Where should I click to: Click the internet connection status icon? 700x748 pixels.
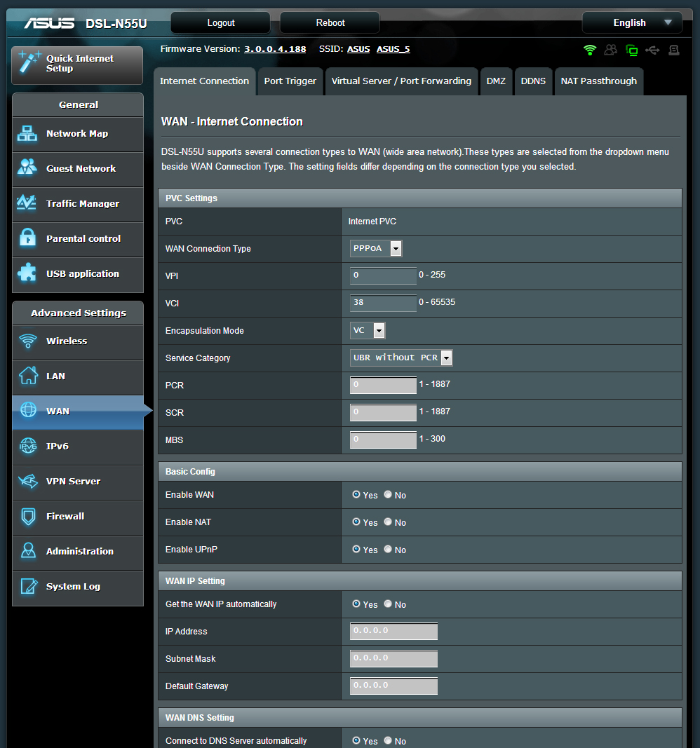tap(632, 50)
